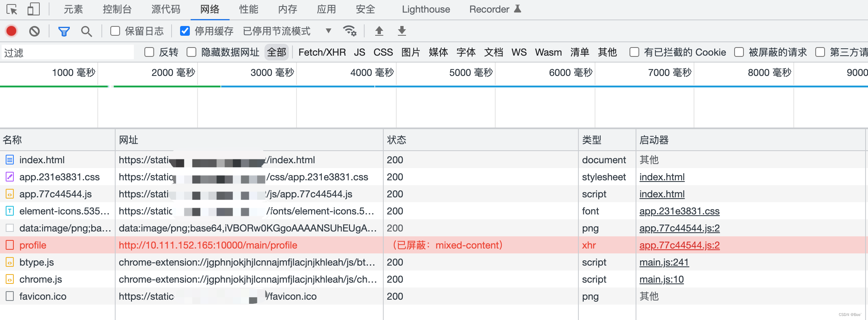Open index.html initiator link for app.231e3831.css

(x=662, y=177)
